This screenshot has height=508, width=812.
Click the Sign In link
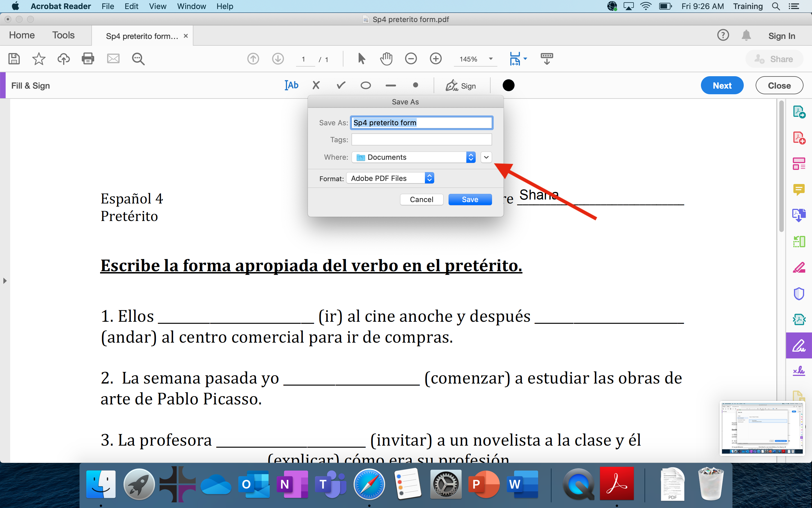click(782, 36)
